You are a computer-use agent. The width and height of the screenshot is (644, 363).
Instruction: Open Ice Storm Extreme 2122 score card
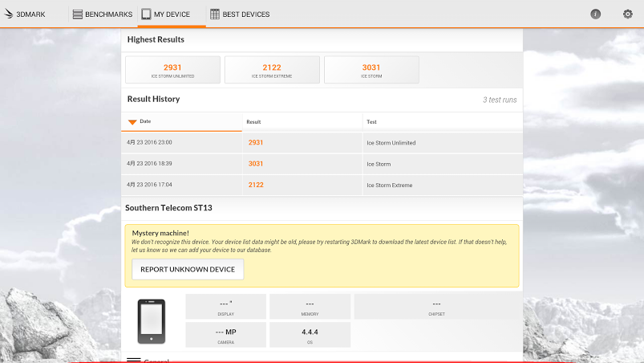(x=272, y=70)
